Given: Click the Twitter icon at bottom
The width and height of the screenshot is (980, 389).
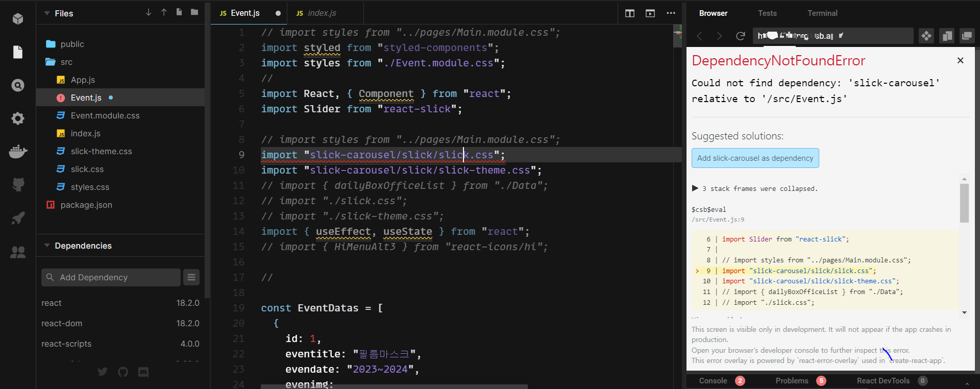Looking at the screenshot, I should [103, 372].
